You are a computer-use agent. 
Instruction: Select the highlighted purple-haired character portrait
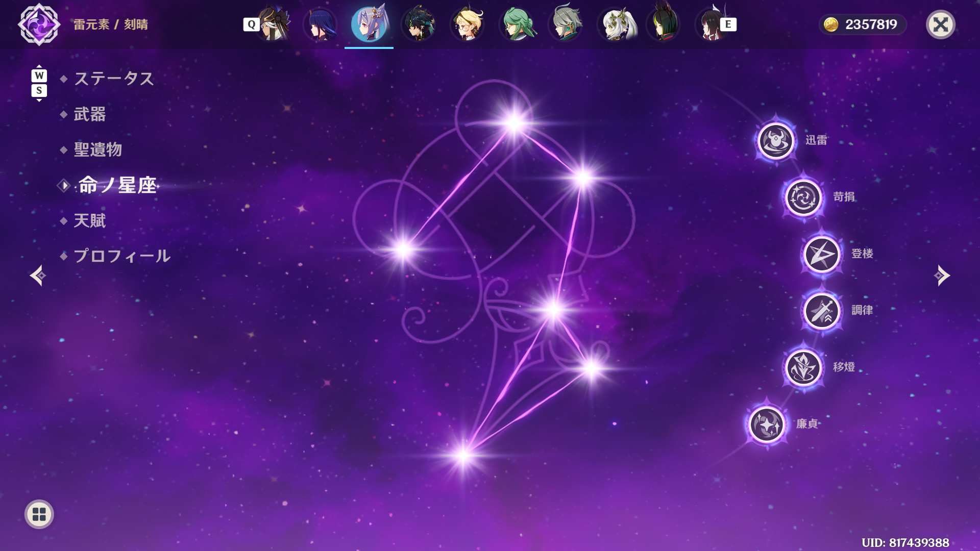(x=369, y=24)
